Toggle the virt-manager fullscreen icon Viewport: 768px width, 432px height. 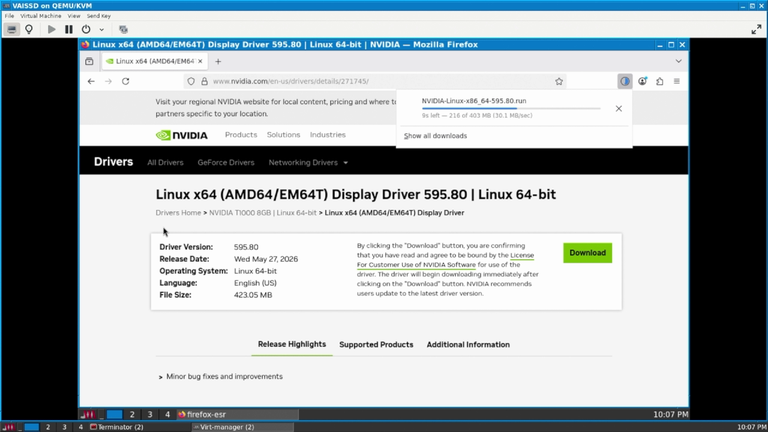(756, 29)
